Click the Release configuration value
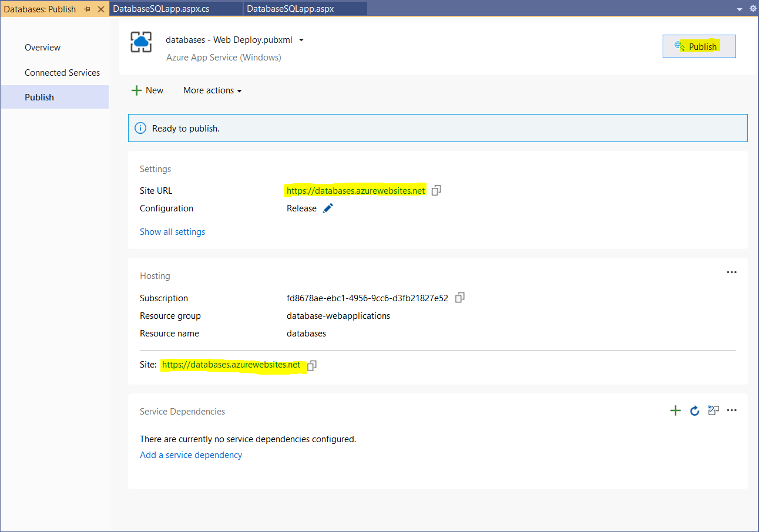The image size is (759, 532). (301, 208)
